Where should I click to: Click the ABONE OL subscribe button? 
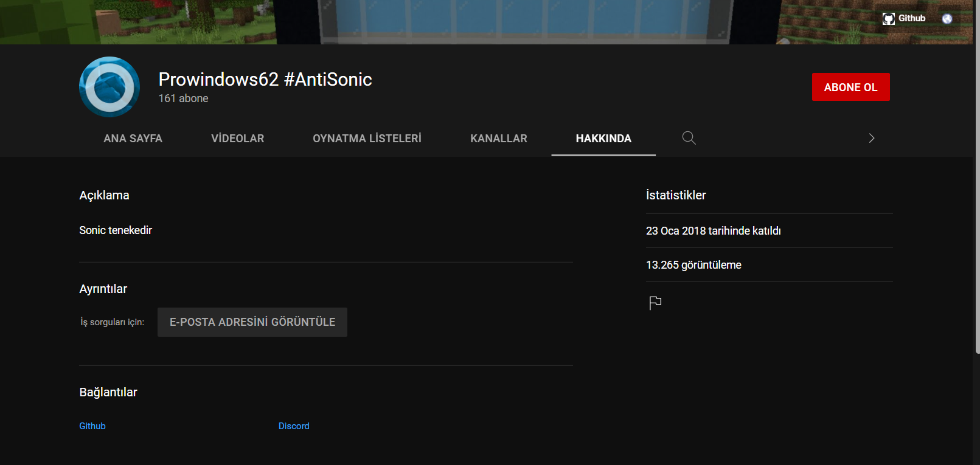[x=850, y=87]
